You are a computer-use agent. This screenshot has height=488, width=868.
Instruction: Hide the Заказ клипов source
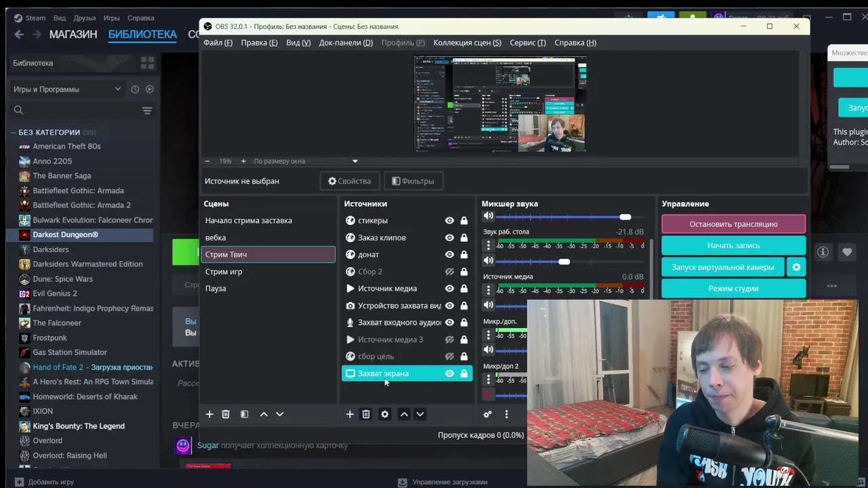[x=449, y=237]
